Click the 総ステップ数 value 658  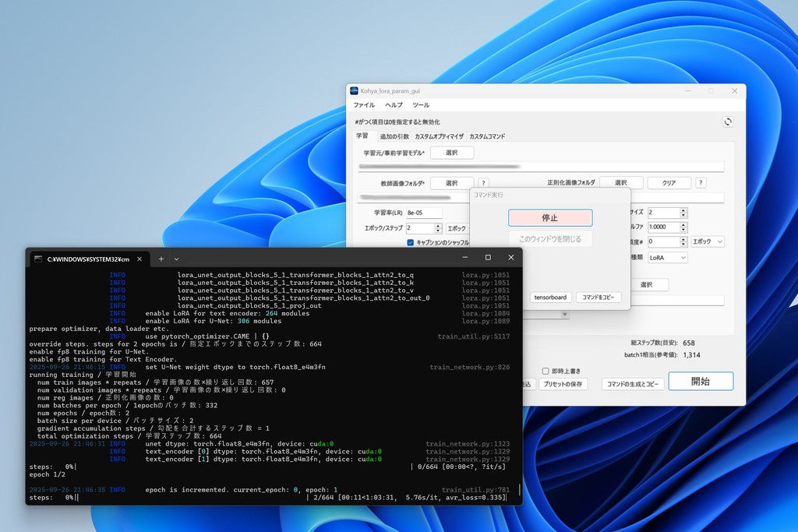pos(689,343)
